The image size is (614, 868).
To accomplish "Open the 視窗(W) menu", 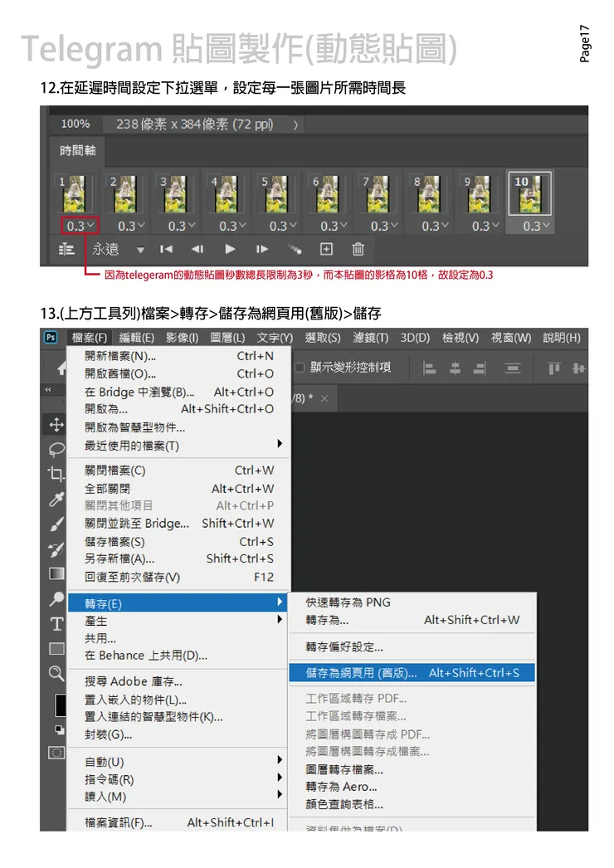I will (x=511, y=338).
